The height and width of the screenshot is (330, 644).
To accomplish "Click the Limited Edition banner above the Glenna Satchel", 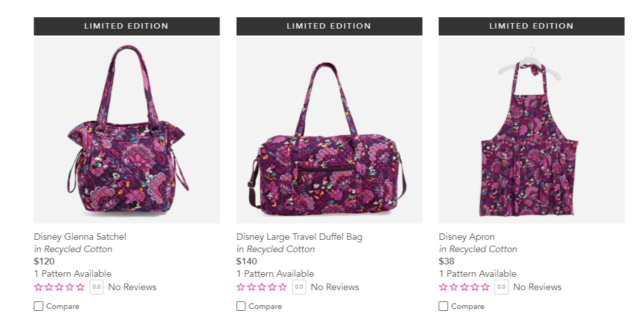I will pos(127,26).
